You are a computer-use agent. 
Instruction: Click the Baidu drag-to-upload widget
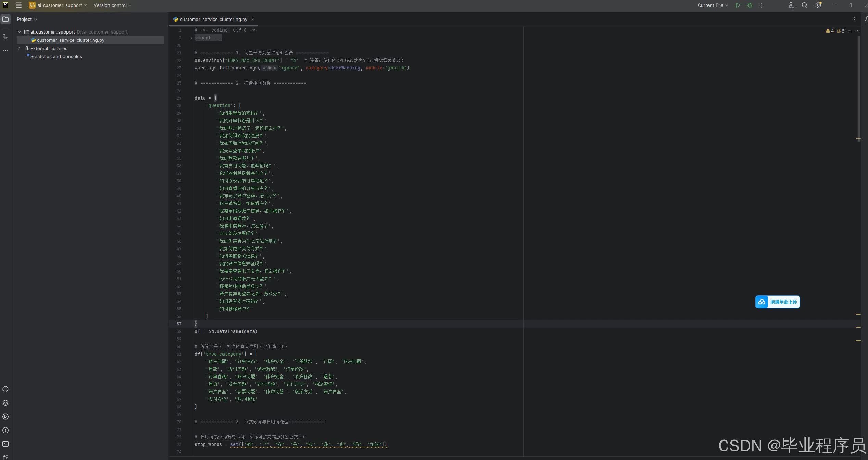point(777,302)
